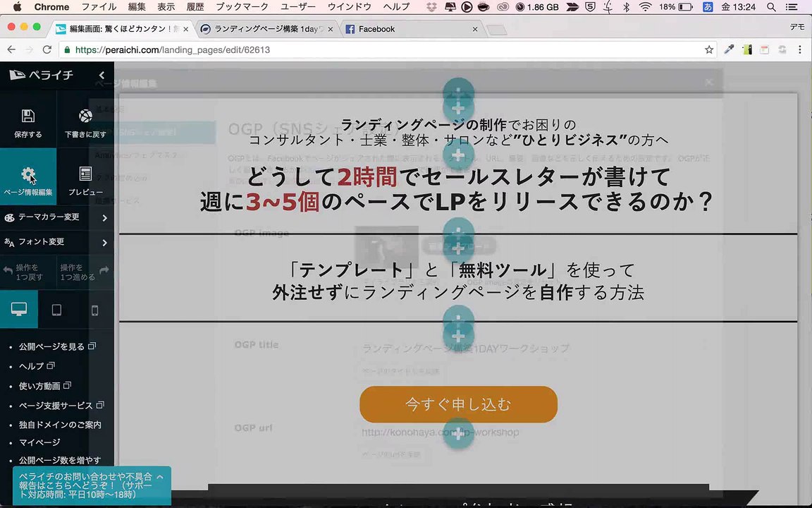Click the Dropbox menu bar icon
The width and height of the screenshot is (812, 508).
tap(431, 7)
